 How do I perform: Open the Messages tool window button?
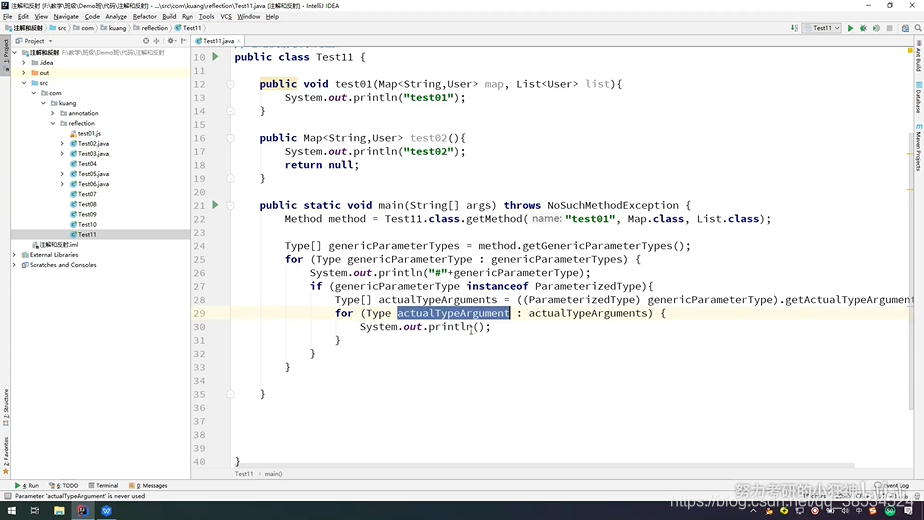[x=148, y=485]
